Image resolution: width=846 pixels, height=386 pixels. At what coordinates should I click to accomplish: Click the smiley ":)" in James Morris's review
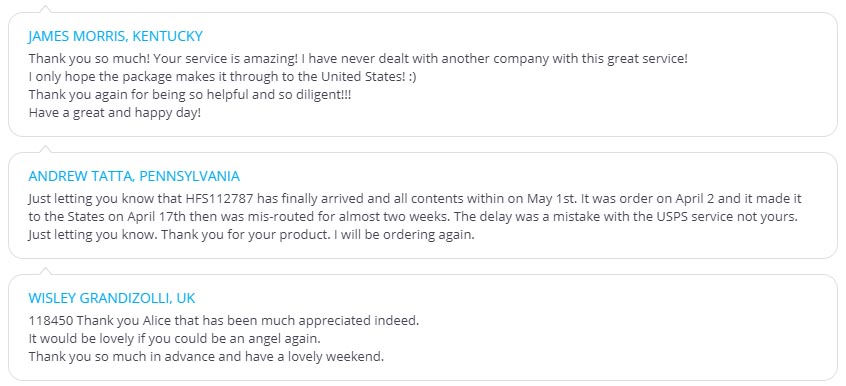[412, 77]
